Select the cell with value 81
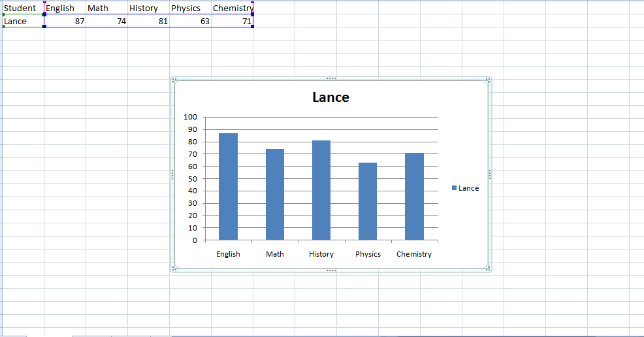The image size is (644, 337). (149, 22)
